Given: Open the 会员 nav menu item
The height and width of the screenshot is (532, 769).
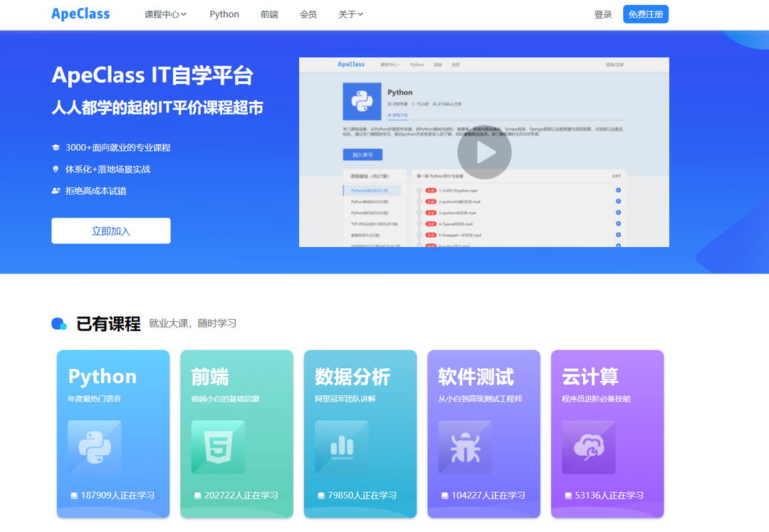Looking at the screenshot, I should coord(308,14).
